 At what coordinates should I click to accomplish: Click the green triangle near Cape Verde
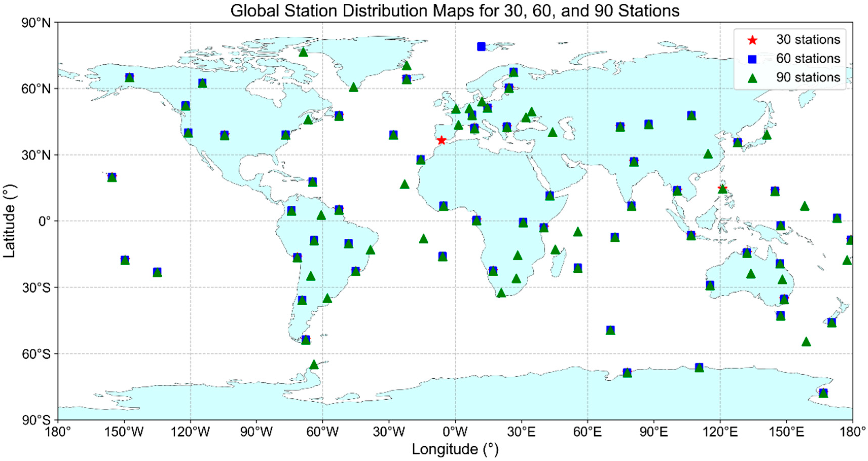click(x=405, y=184)
